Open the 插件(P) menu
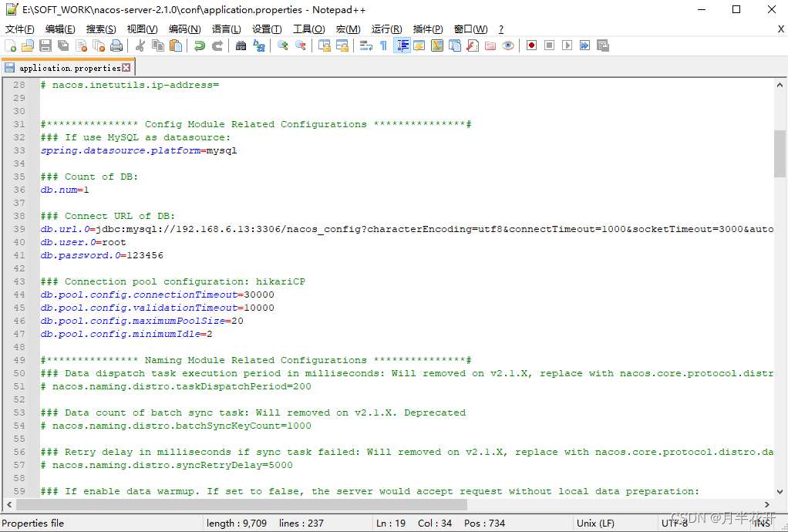788x532 pixels. (428, 29)
